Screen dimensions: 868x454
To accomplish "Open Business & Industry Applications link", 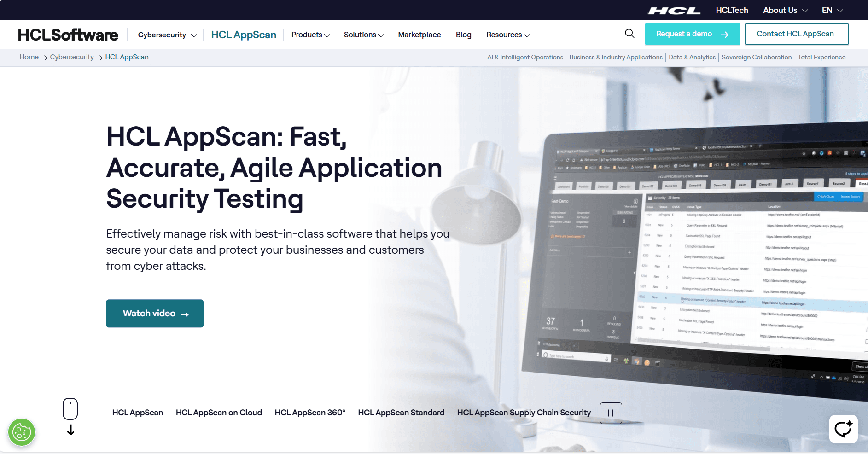I will 616,58.
